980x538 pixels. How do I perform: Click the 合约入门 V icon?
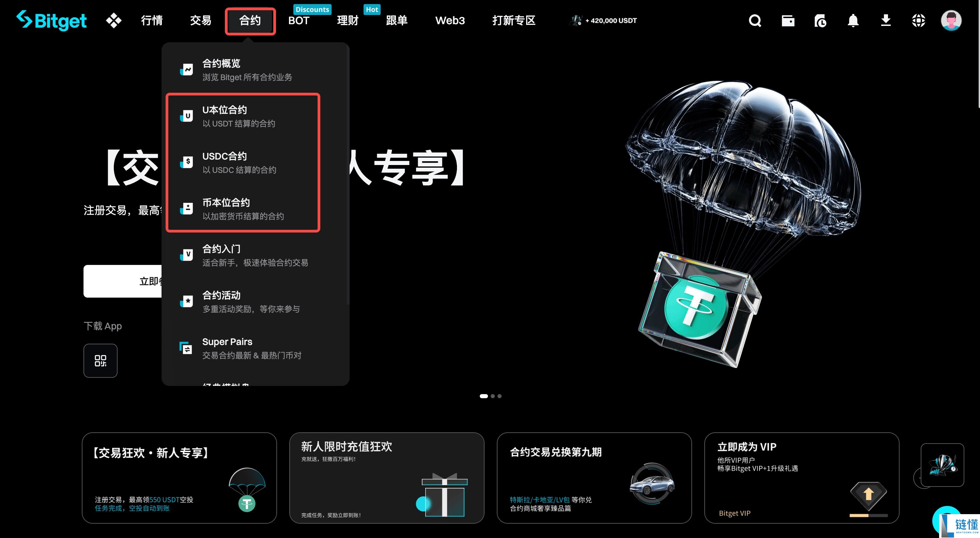(186, 255)
